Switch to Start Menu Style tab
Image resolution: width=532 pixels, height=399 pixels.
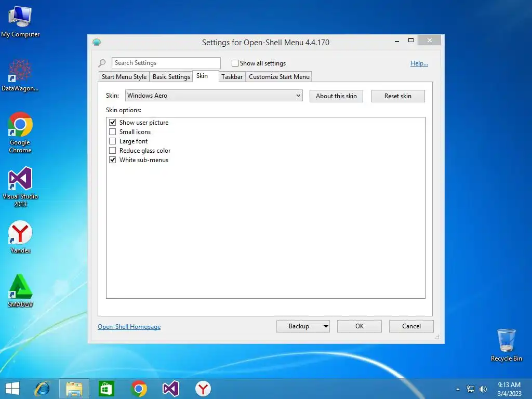124,77
